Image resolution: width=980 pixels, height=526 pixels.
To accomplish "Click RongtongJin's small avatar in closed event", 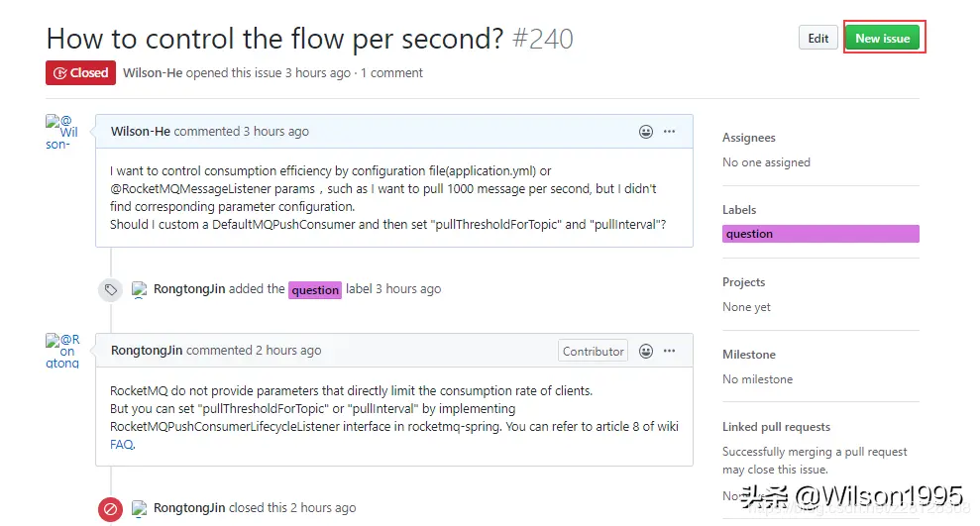I will point(140,508).
